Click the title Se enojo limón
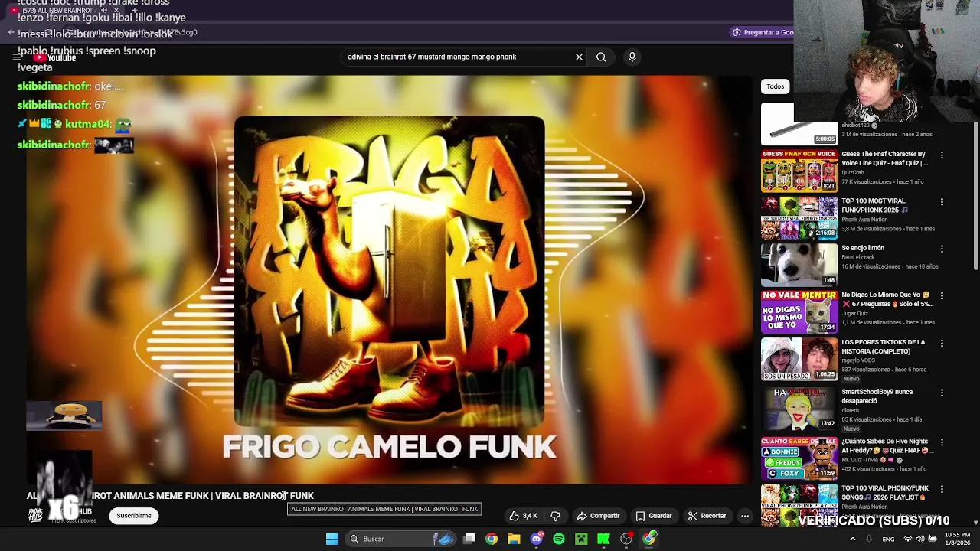The image size is (980, 551). 863,248
